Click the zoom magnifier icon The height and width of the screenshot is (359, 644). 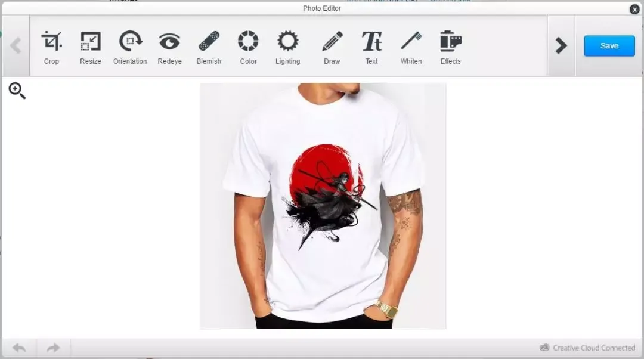tap(17, 91)
